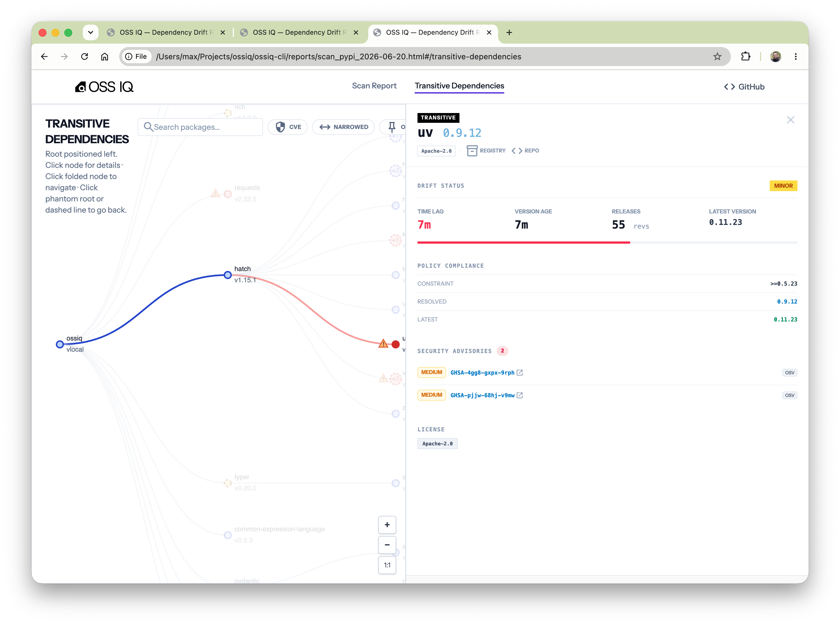The image size is (840, 625).
Task: Close the uv details panel
Action: 790,120
